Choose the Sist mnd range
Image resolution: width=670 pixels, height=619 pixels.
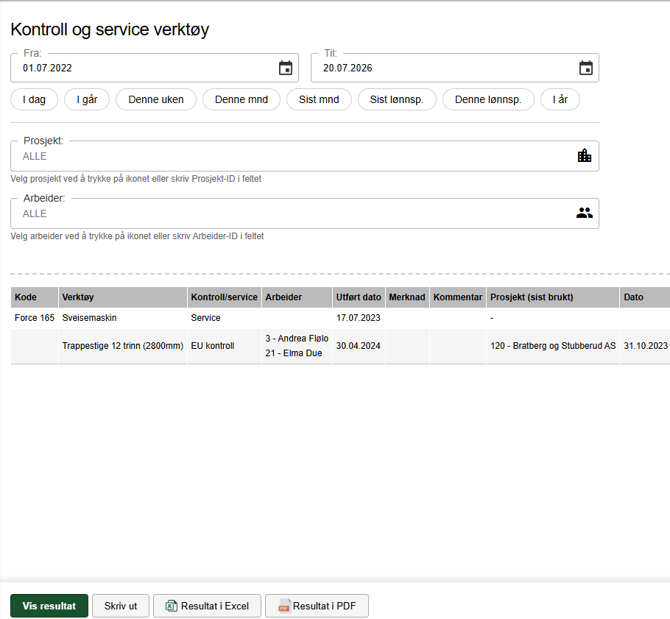(x=319, y=100)
